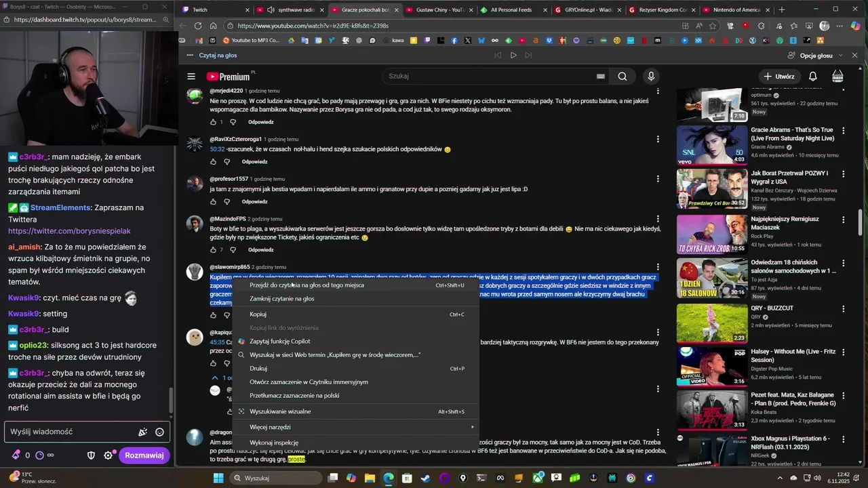Viewport: 868px width, 488px height.
Task: Open the YouTube account avatar menu
Action: click(x=837, y=77)
